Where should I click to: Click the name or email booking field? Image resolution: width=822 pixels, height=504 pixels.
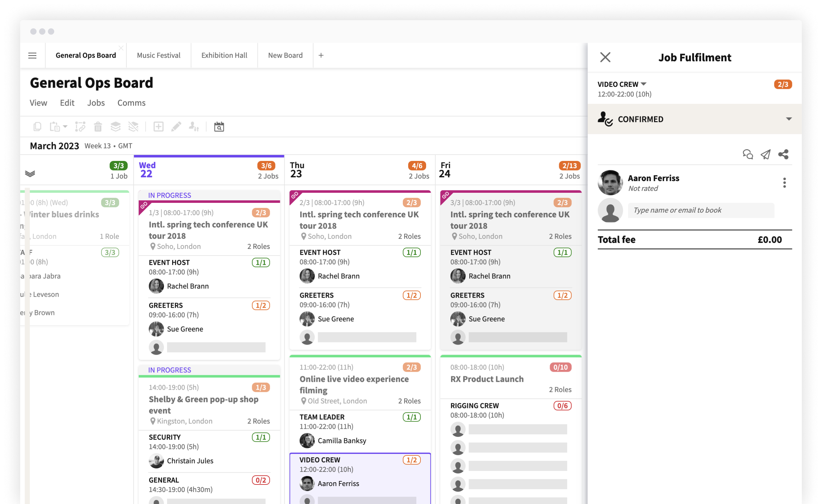[701, 210]
